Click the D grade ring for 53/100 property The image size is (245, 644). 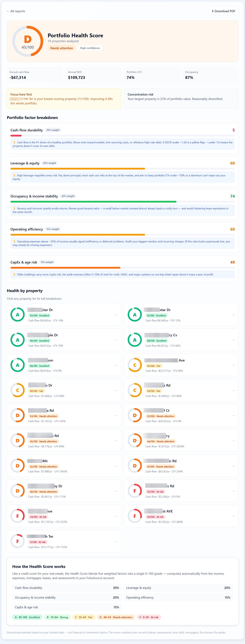coord(18,415)
